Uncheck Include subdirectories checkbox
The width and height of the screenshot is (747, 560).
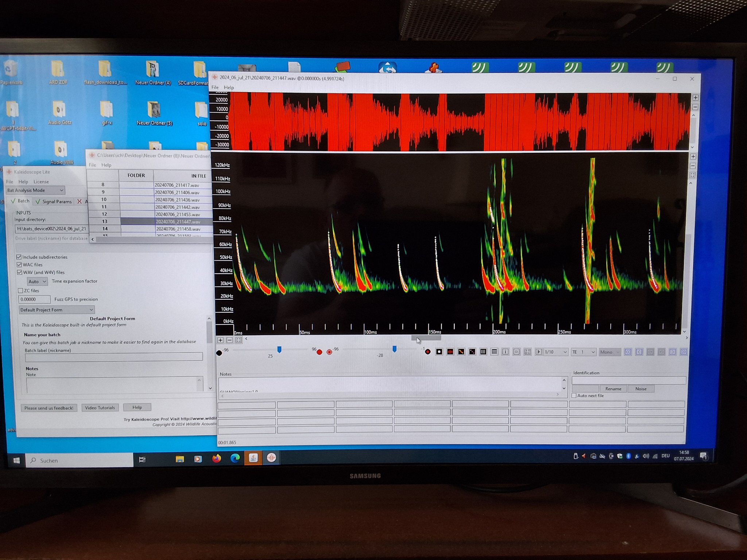coord(19,257)
